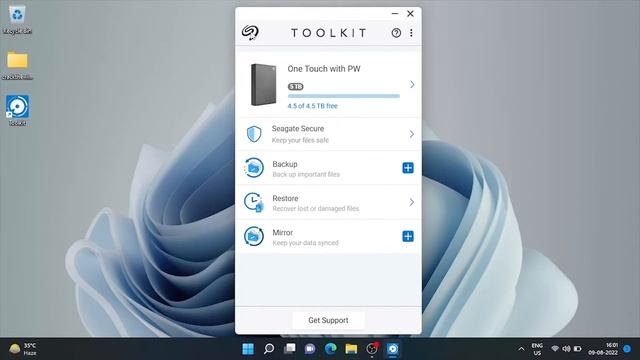Open Restore using its chevron arrow

pos(411,202)
